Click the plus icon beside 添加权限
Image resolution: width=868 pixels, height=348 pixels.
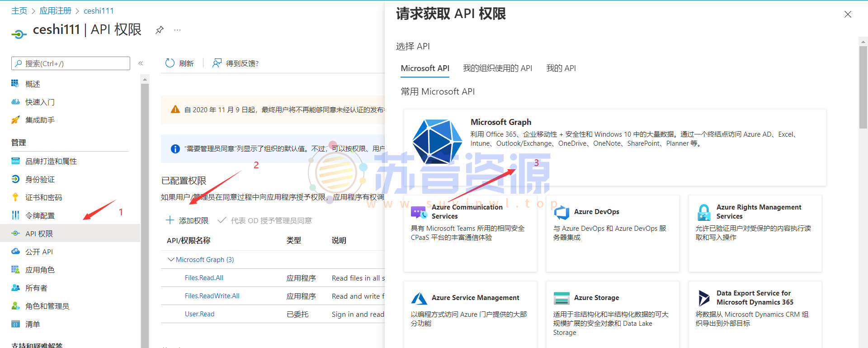tap(170, 220)
